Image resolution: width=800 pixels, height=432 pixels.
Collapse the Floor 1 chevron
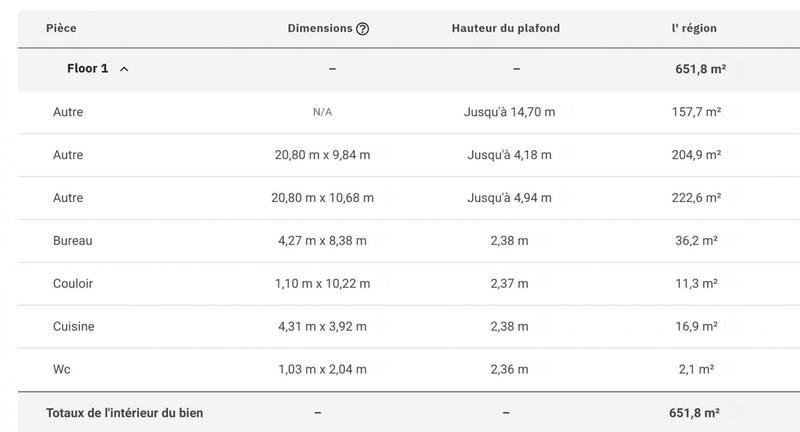click(124, 69)
